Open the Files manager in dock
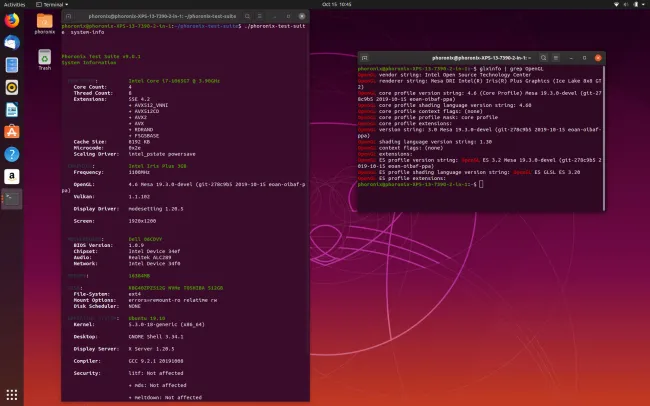Image resolution: width=650 pixels, height=406 pixels. pyautogui.click(x=12, y=65)
